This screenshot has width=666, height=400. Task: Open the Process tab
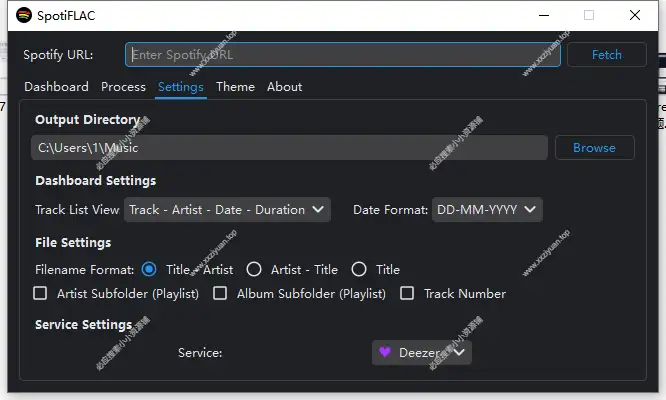(x=123, y=87)
